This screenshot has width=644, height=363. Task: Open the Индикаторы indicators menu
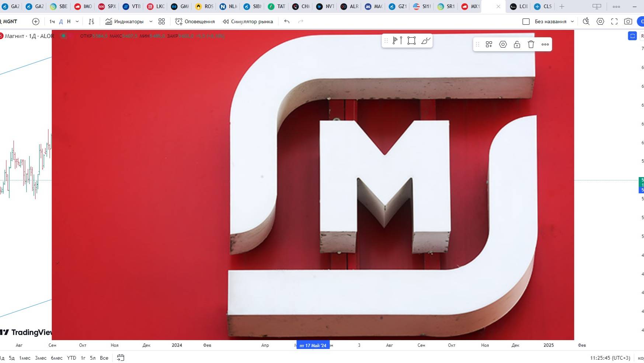coord(124,21)
